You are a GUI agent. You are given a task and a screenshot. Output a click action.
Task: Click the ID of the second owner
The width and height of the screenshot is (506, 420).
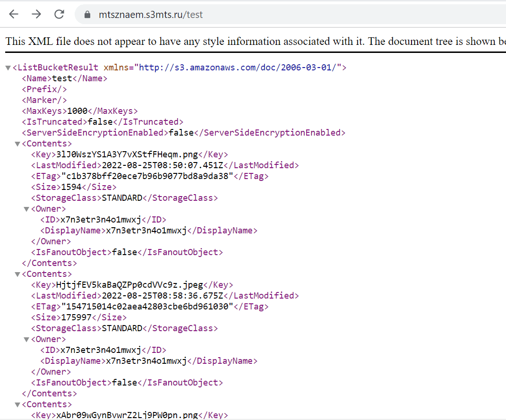(x=101, y=350)
